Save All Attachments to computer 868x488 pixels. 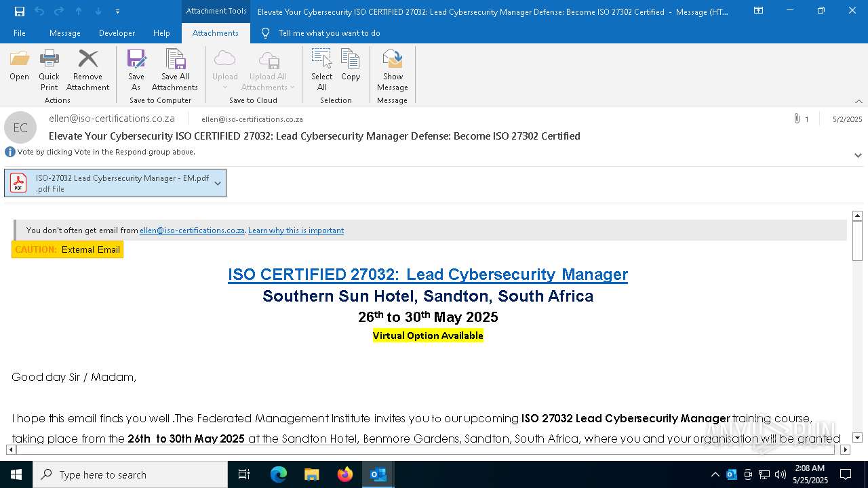pyautogui.click(x=175, y=70)
